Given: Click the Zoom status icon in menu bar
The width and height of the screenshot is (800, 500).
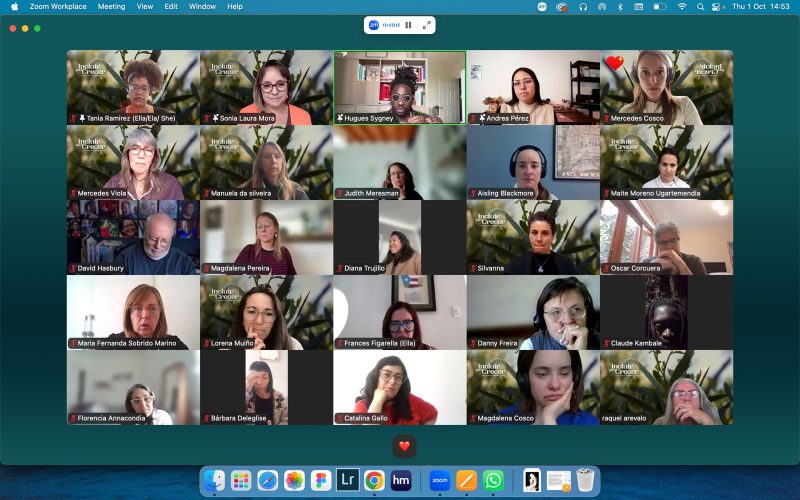Looking at the screenshot, I should tap(542, 7).
